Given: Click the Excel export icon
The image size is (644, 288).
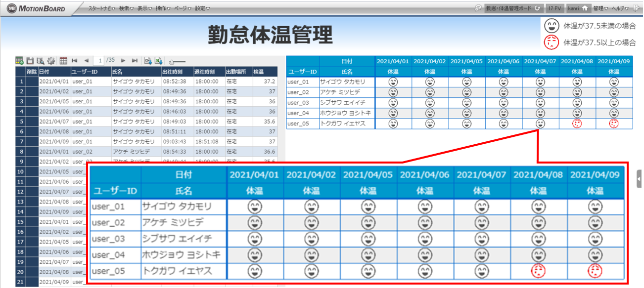Looking at the screenshot, I should click(158, 61).
